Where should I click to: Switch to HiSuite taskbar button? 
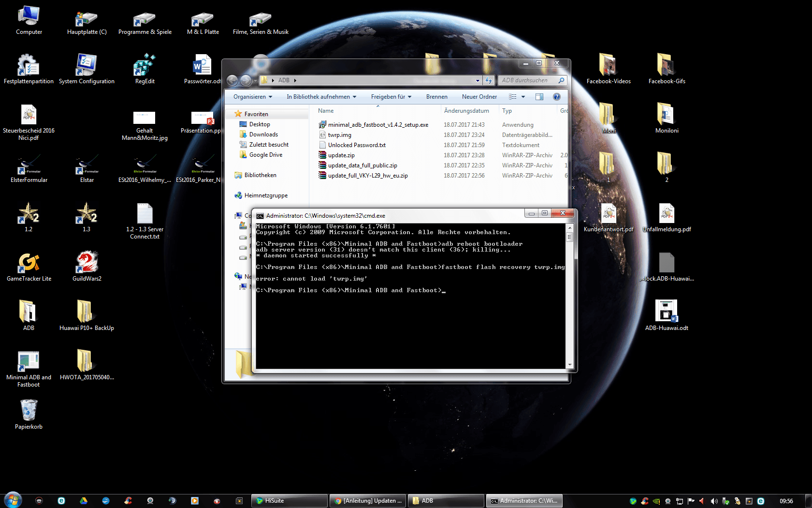pos(290,501)
